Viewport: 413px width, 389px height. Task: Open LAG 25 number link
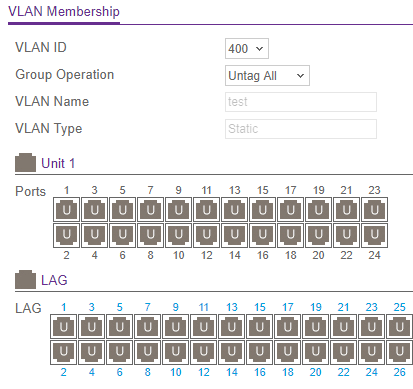pos(399,307)
